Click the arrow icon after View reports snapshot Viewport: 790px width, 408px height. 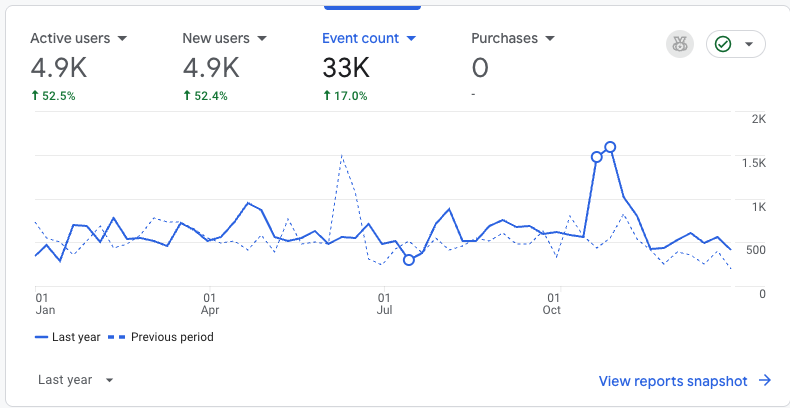point(765,380)
